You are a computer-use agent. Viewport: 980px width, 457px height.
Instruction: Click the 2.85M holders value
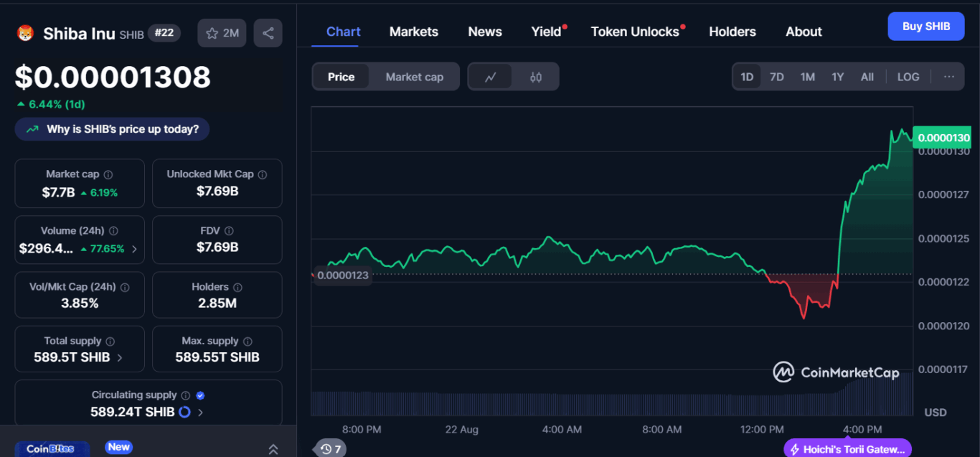(217, 303)
